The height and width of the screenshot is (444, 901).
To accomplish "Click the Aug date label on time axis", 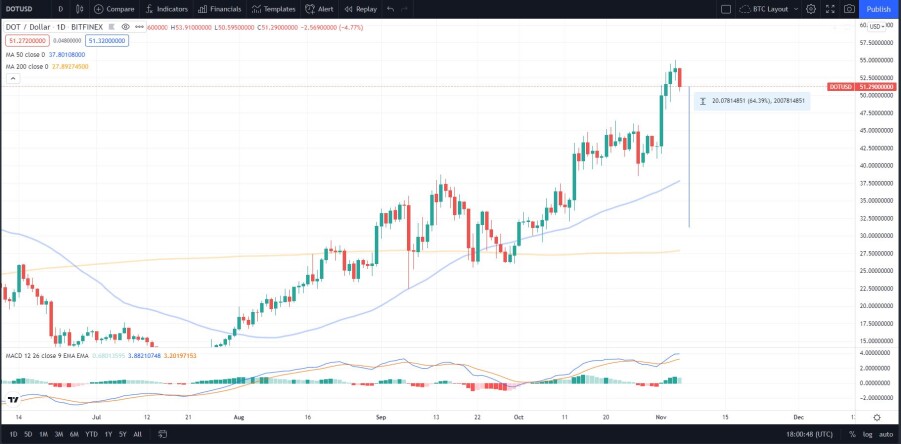I will [239, 418].
